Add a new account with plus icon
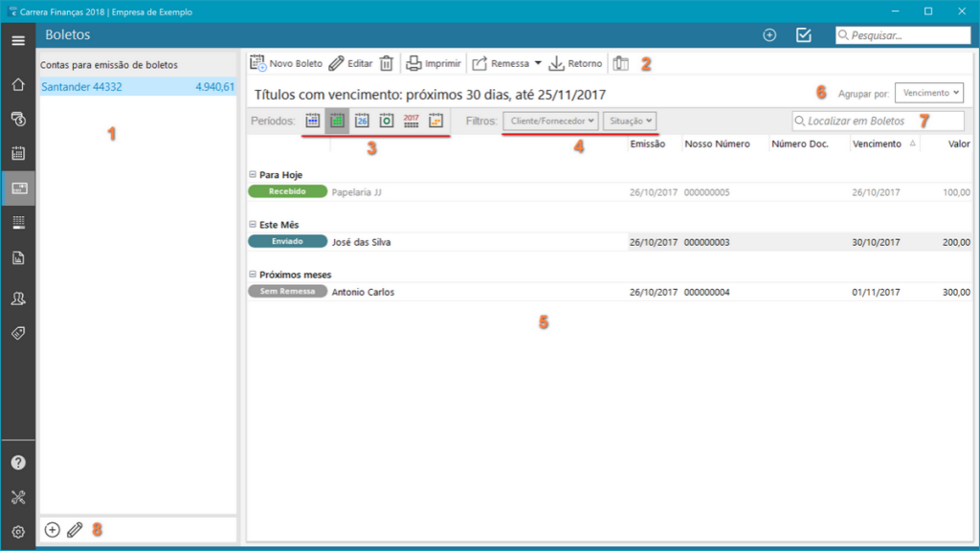This screenshot has width=980, height=551. pos(53,530)
